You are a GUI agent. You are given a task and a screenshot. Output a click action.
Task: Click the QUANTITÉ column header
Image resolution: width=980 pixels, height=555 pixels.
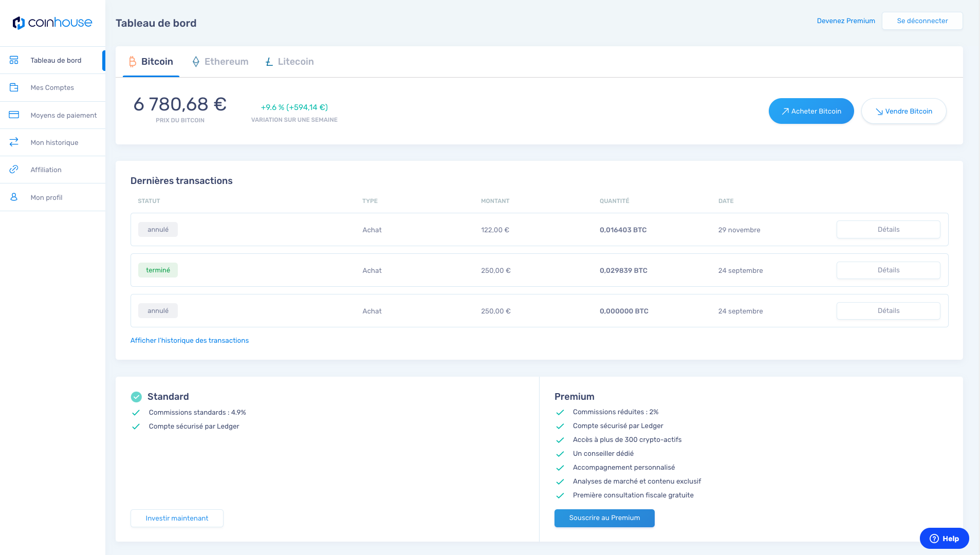614,201
